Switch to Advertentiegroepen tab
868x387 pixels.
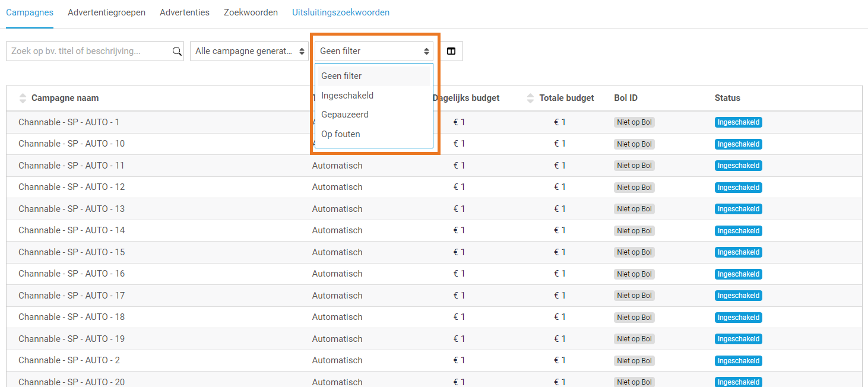[106, 12]
